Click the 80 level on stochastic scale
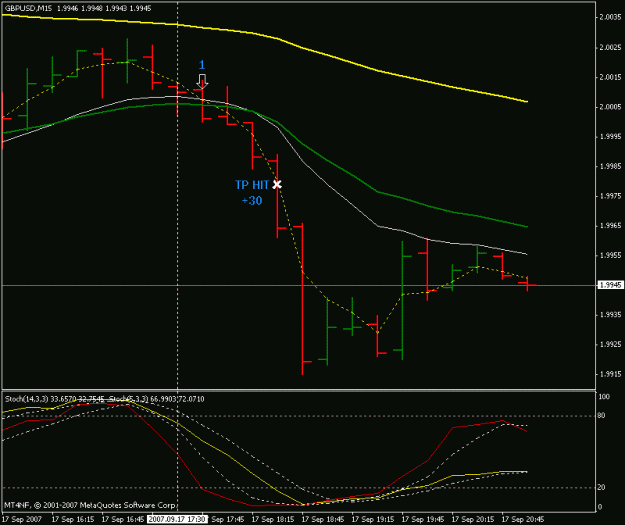This screenshot has width=625, height=525. tap(601, 416)
